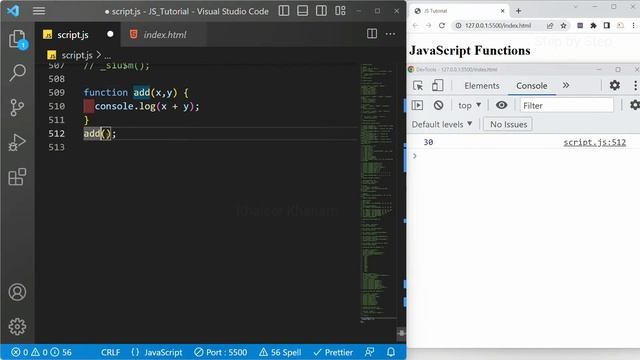
Task: Open notifications bell in status bar
Action: pyautogui.click(x=391, y=352)
